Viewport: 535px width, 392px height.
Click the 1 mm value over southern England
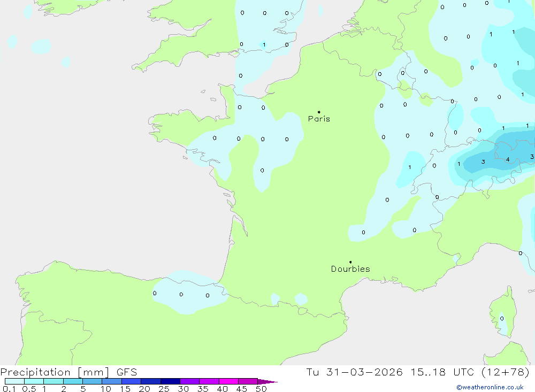(264, 45)
